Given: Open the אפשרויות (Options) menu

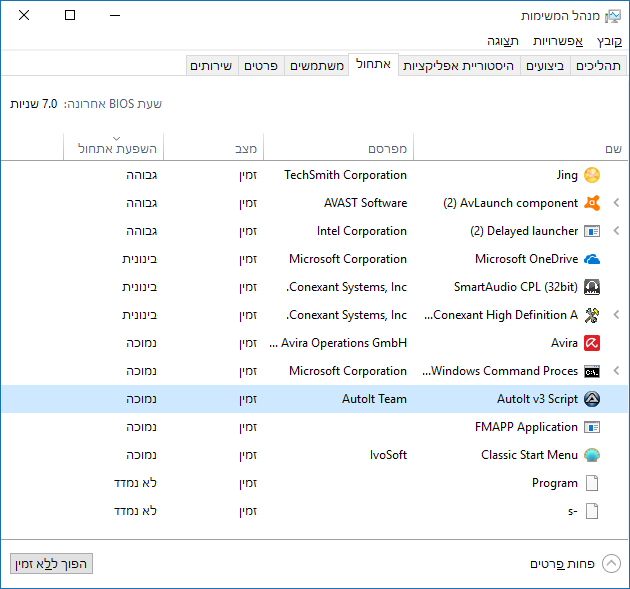Looking at the screenshot, I should click(x=558, y=41).
